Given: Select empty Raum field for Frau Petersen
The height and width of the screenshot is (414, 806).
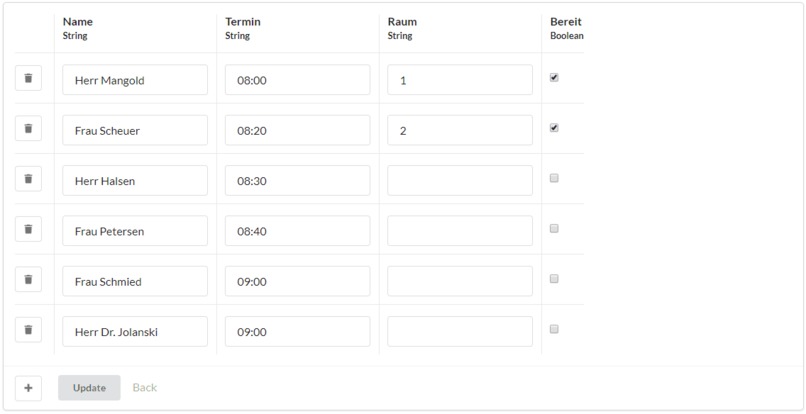Looking at the screenshot, I should coord(460,231).
